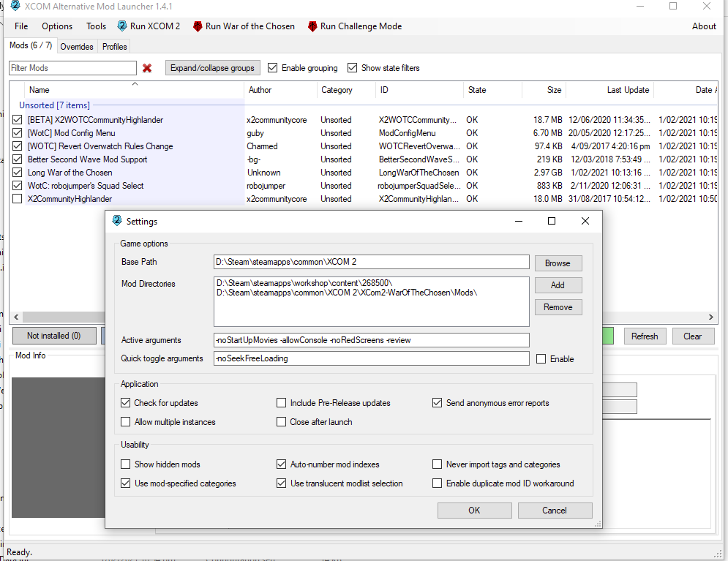Click the Filter Mods search field
Image resolution: width=728 pixels, height=561 pixels.
[x=73, y=68]
